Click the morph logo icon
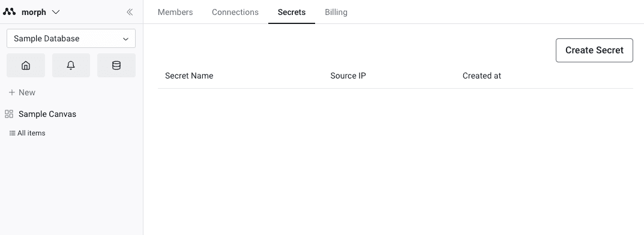 click(10, 12)
